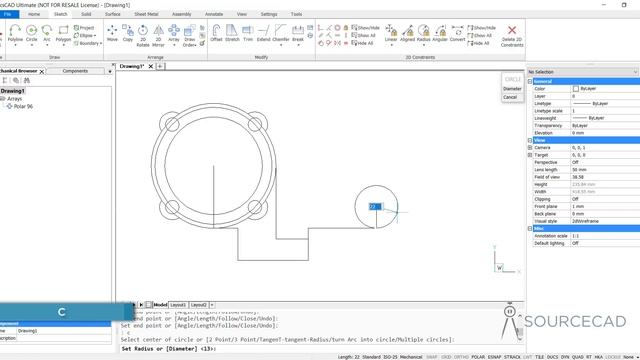Expand the Target property row
640x360 pixels.
[x=530, y=155]
